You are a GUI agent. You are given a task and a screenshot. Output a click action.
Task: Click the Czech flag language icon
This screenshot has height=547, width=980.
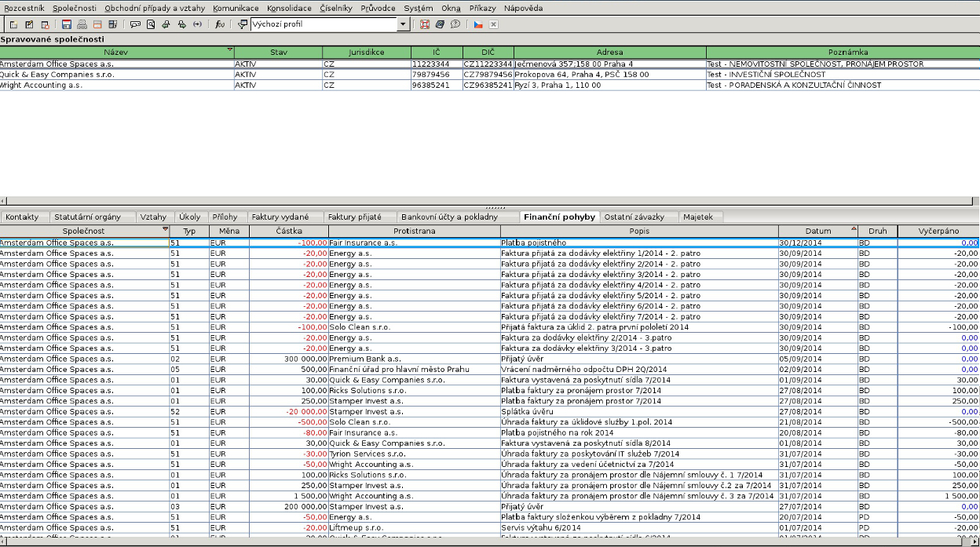point(477,24)
